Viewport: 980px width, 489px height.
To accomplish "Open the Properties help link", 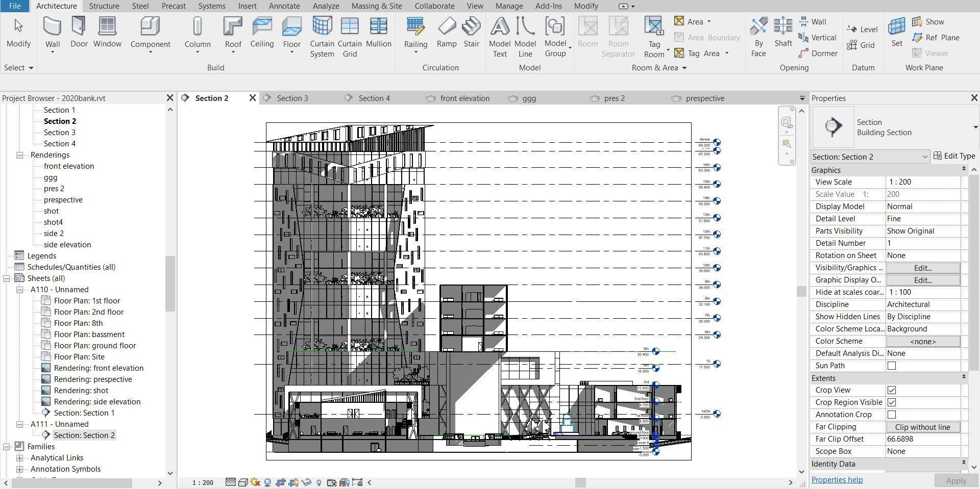I will click(x=837, y=479).
